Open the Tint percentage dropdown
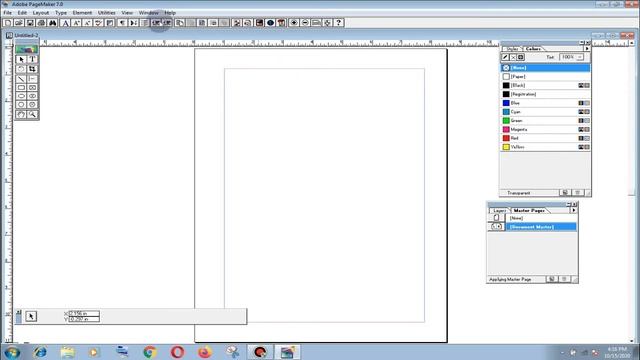 [x=580, y=57]
